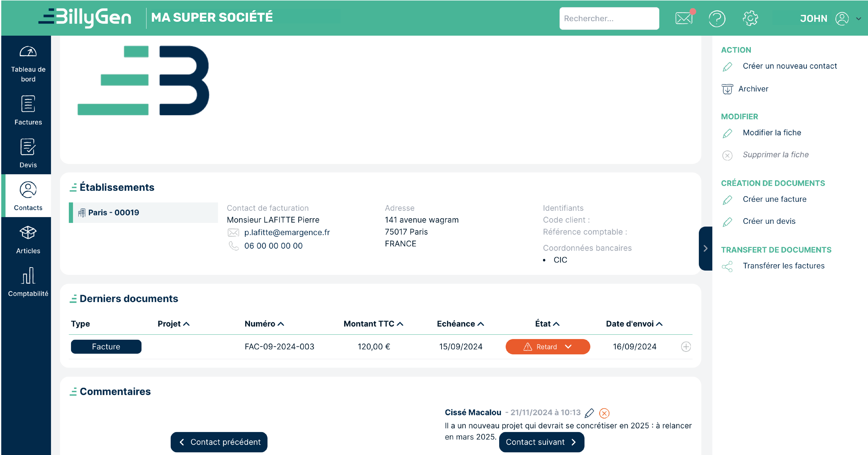This screenshot has width=868, height=455.
Task: Select the Paris - 00019 establishment
Action: click(x=143, y=213)
